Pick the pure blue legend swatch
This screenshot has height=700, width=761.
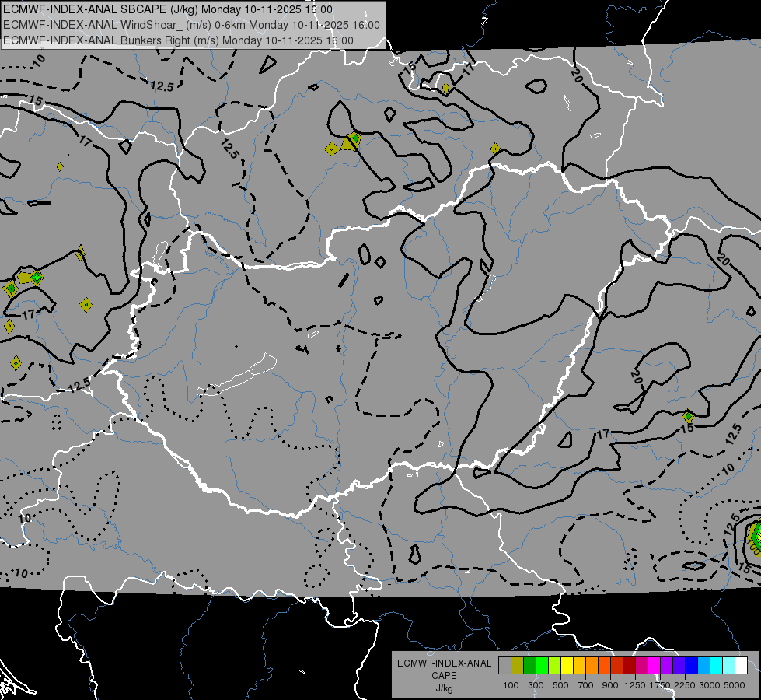(x=692, y=665)
